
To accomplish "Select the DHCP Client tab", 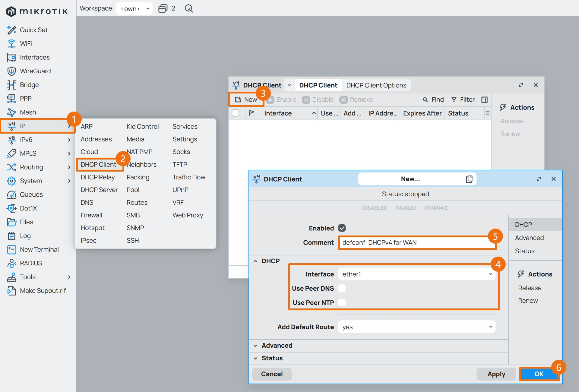I will pyautogui.click(x=318, y=85).
